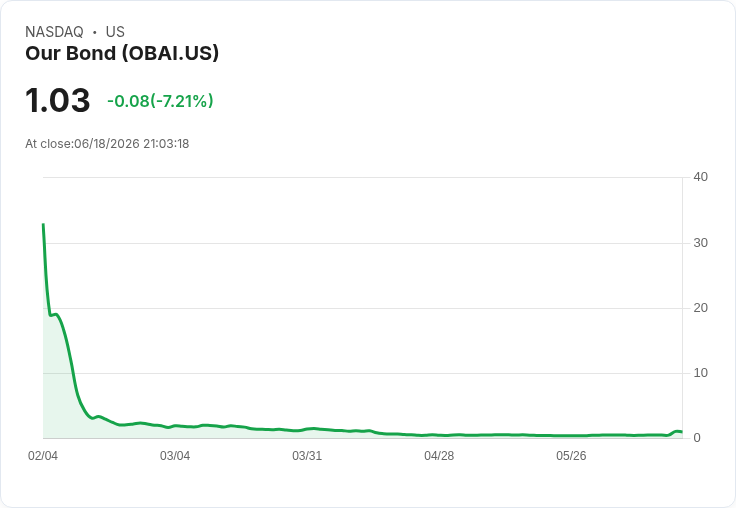736x508 pixels.
Task: Click the 40 value on the y-axis
Action: [700, 177]
